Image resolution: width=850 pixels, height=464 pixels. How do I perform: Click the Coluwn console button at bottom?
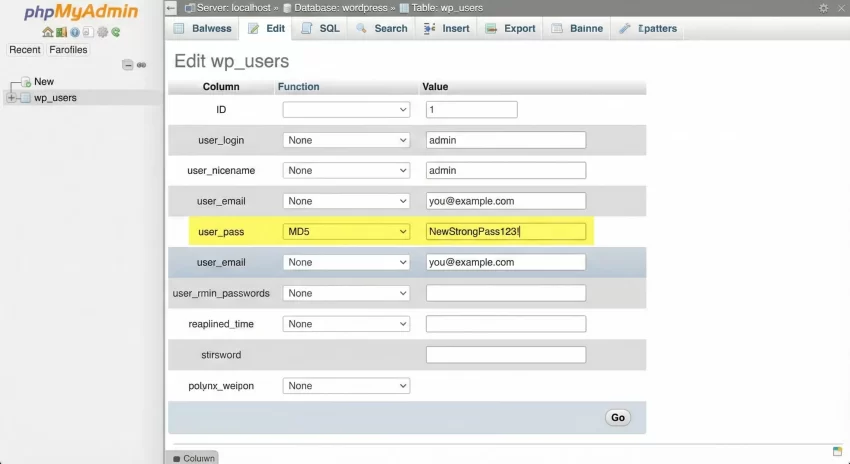pyautogui.click(x=194, y=458)
